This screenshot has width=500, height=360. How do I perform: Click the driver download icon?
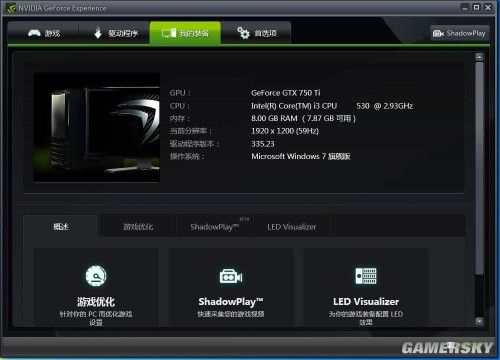tap(98, 33)
